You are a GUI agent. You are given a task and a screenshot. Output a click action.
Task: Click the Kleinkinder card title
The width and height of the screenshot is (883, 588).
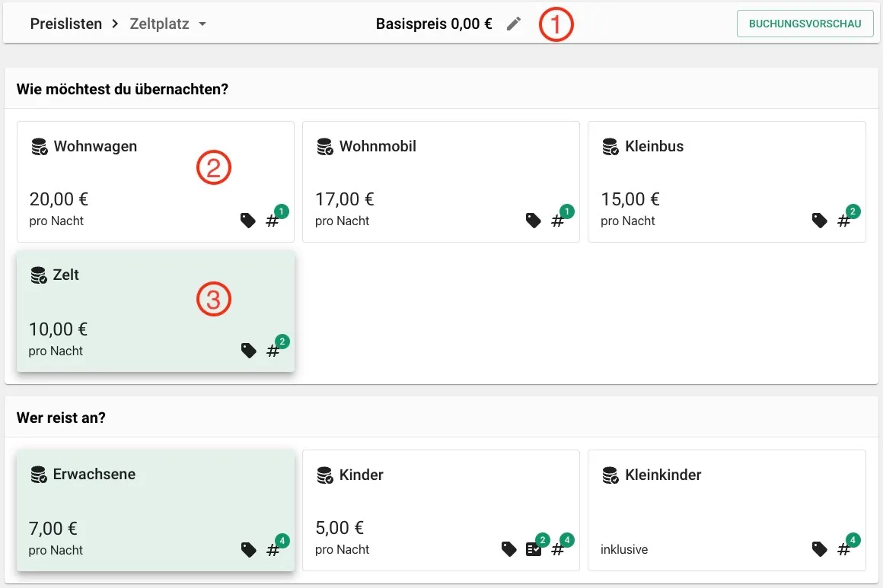[x=663, y=475]
